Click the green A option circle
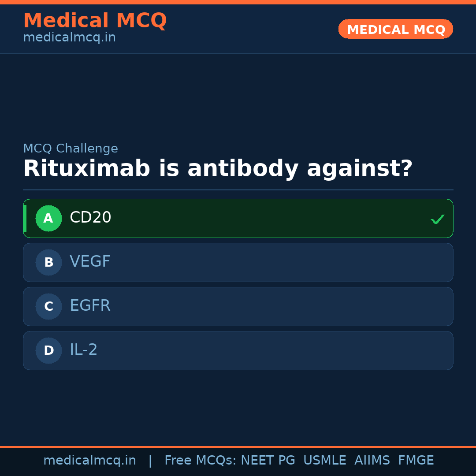Viewport: 476px width, 476px height. (48, 218)
